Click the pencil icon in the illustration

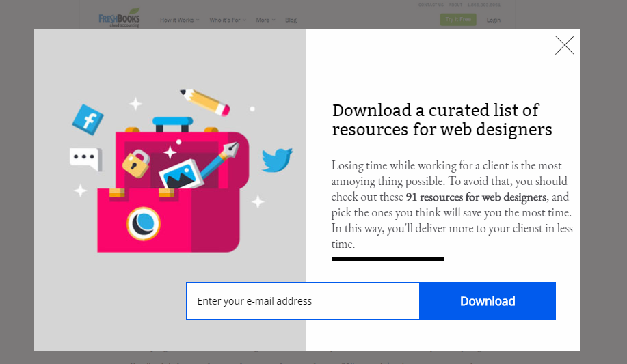point(205,102)
